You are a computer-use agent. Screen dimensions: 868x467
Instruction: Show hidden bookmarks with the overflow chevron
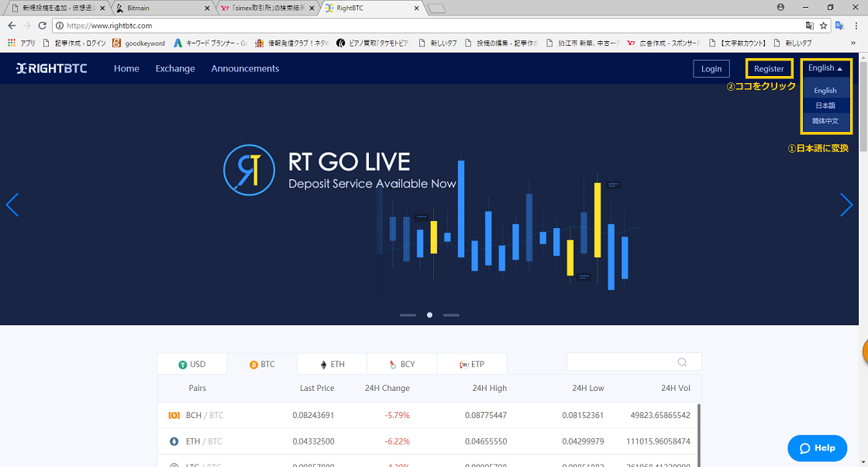click(x=853, y=43)
